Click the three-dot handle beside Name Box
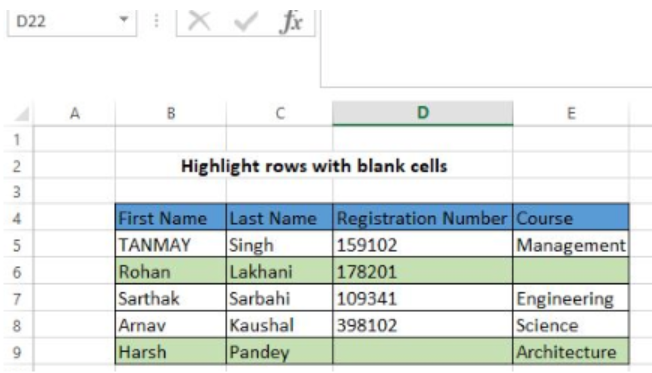 [156, 20]
